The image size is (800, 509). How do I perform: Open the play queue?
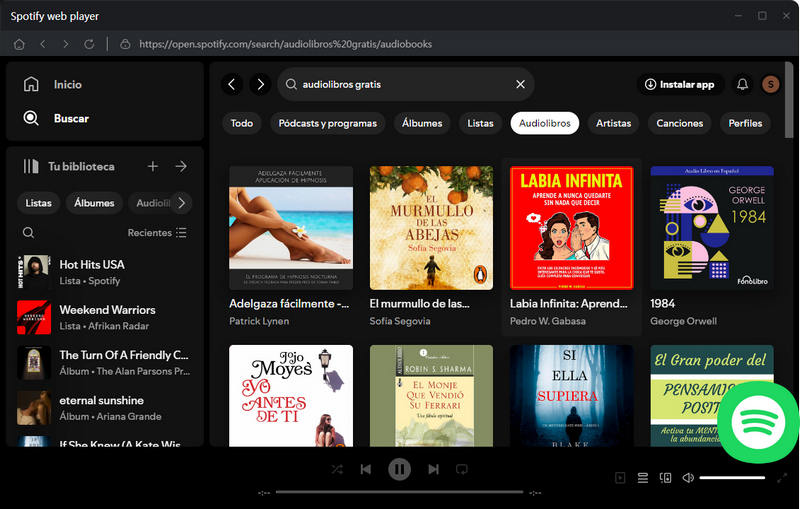point(643,478)
